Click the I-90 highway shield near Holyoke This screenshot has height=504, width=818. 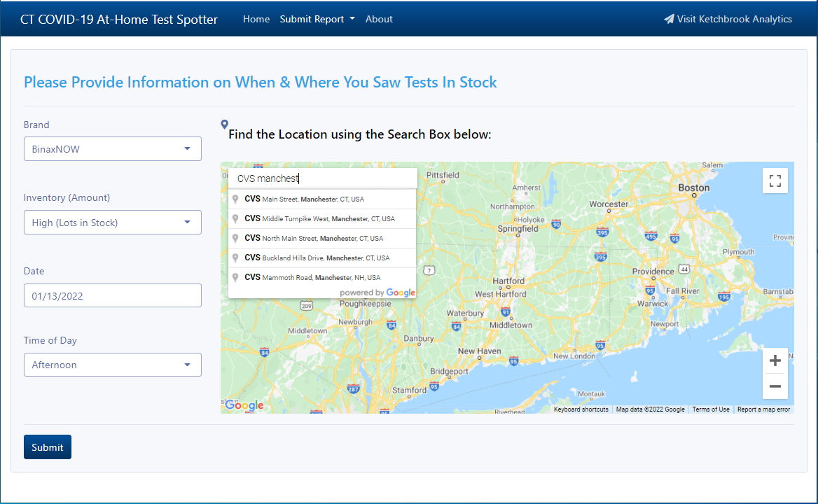[x=556, y=224]
